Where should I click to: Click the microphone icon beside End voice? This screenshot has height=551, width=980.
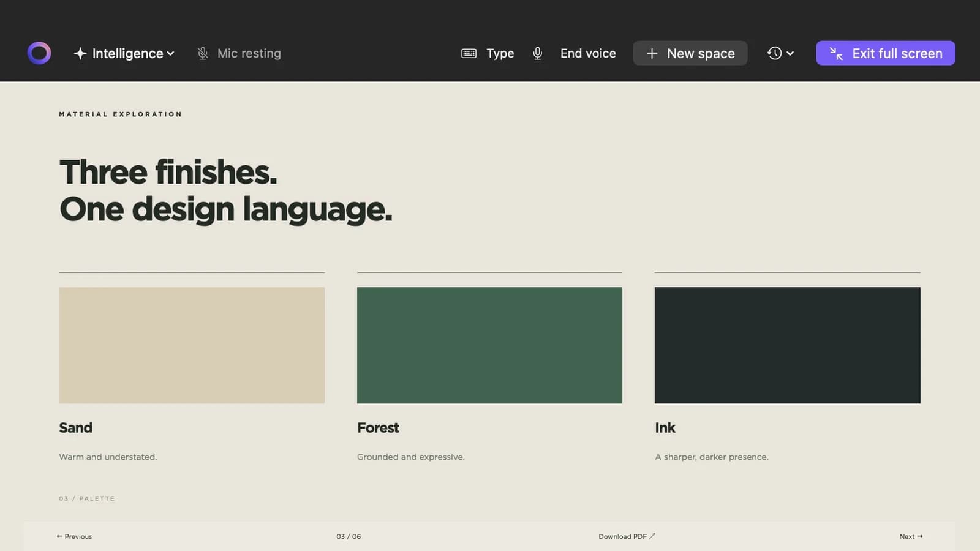(537, 53)
